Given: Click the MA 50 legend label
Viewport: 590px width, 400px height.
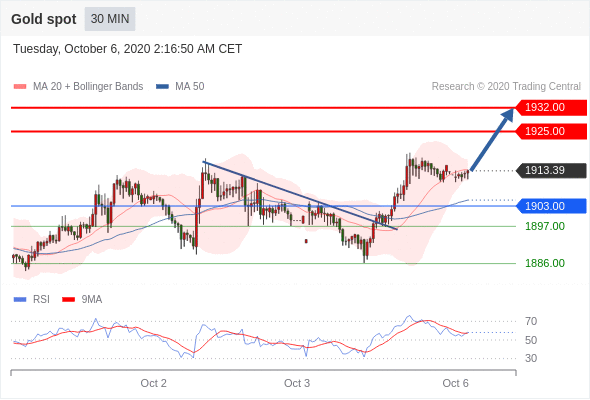Looking at the screenshot, I should pos(190,87).
